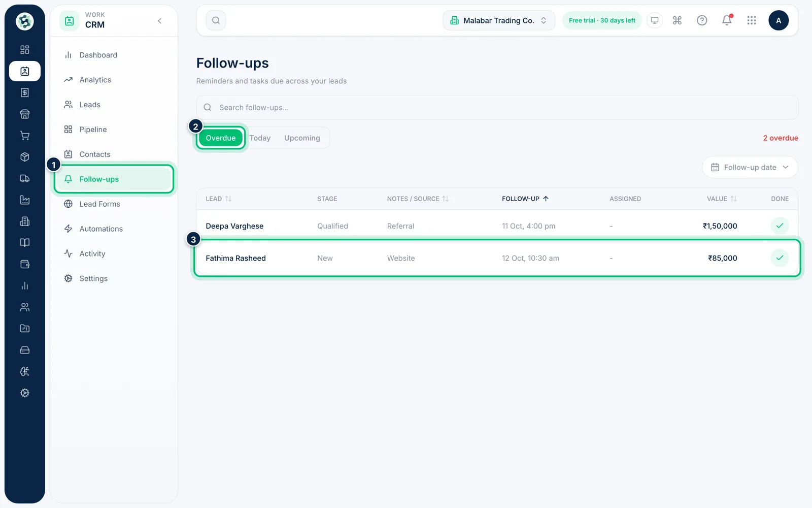Open the command shortcut icon

click(x=677, y=20)
